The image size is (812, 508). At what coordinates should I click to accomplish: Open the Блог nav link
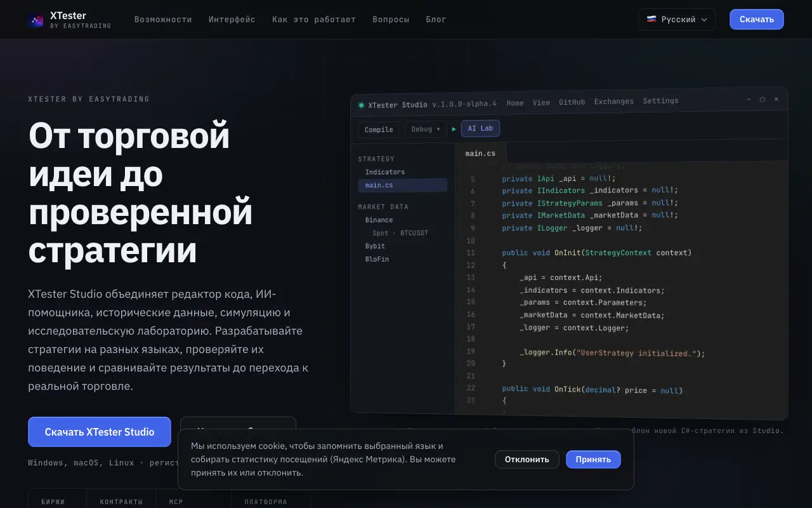(x=436, y=20)
